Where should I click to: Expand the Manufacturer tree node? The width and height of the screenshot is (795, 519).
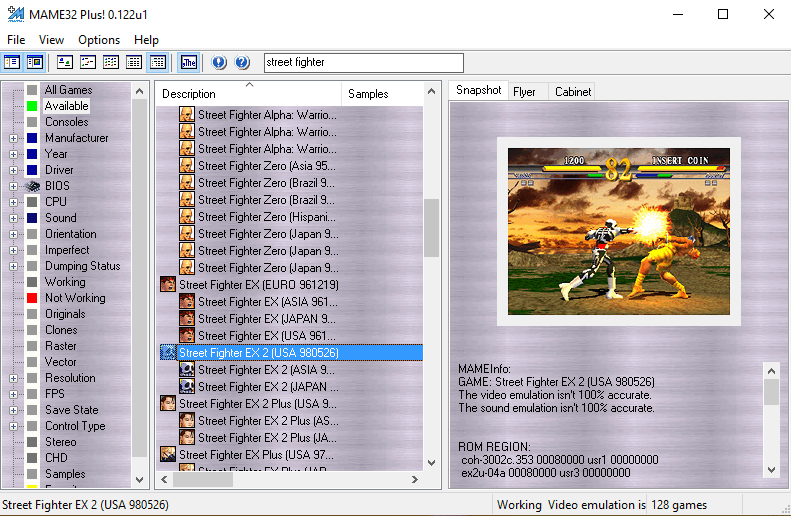point(13,138)
